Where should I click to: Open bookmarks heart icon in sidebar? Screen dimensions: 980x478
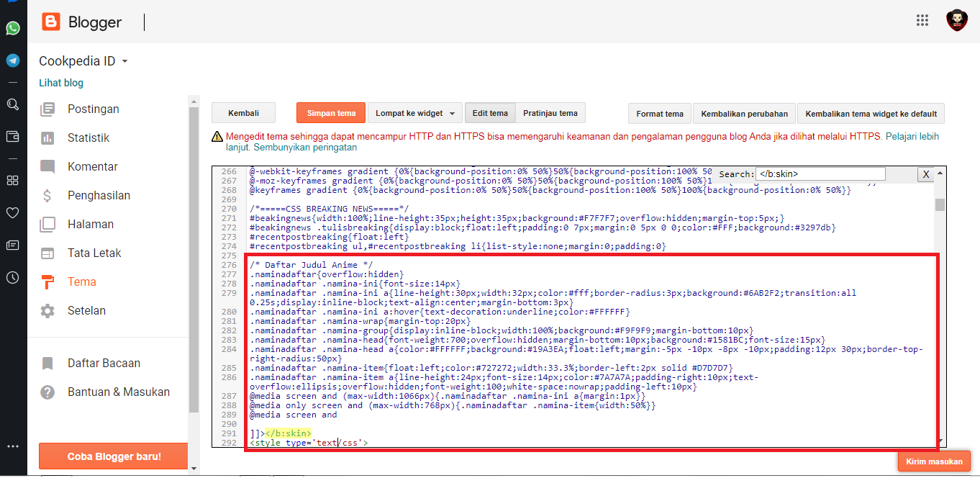coord(13,212)
